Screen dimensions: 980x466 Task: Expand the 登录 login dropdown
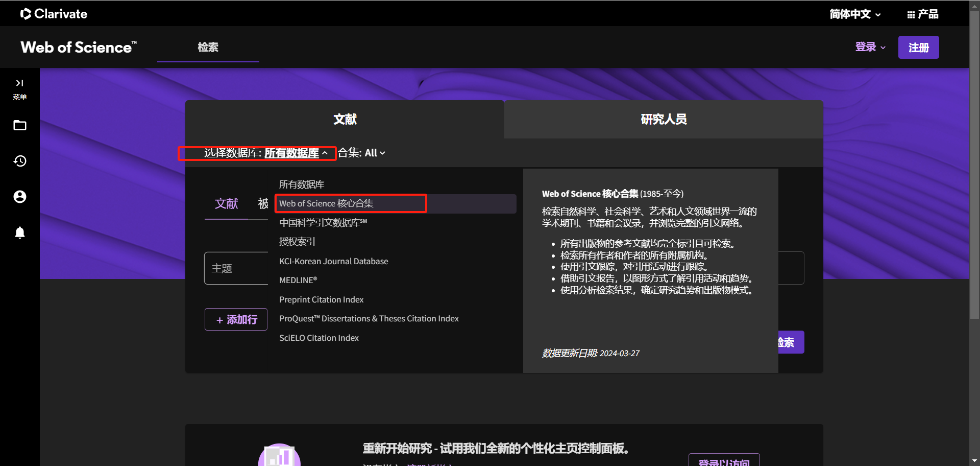pos(870,47)
